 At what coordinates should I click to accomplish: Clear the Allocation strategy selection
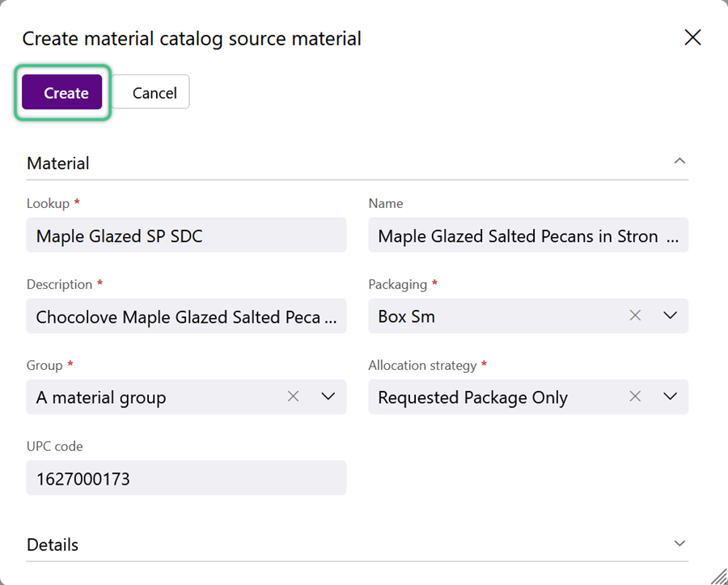tap(635, 396)
